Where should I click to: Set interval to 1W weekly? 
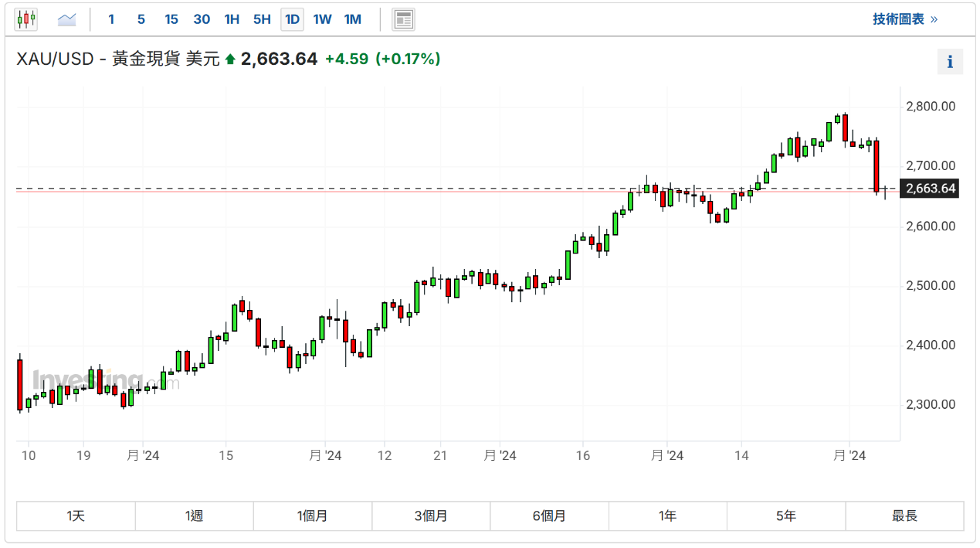click(x=322, y=19)
